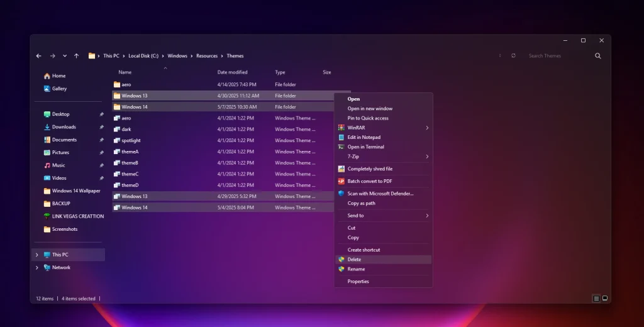Expand the Network tree node
Image resolution: width=644 pixels, height=327 pixels.
point(37,267)
